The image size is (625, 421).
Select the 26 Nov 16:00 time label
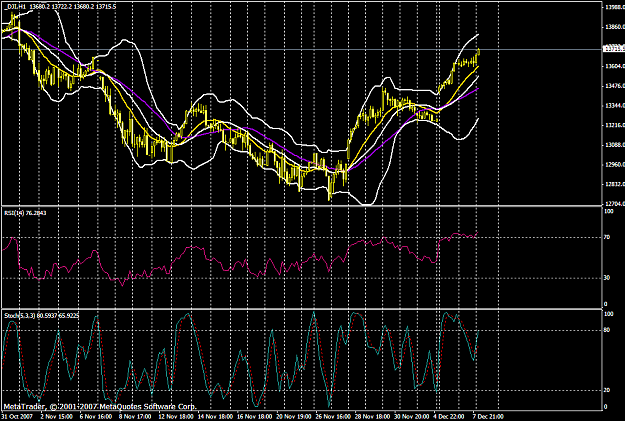(332, 417)
